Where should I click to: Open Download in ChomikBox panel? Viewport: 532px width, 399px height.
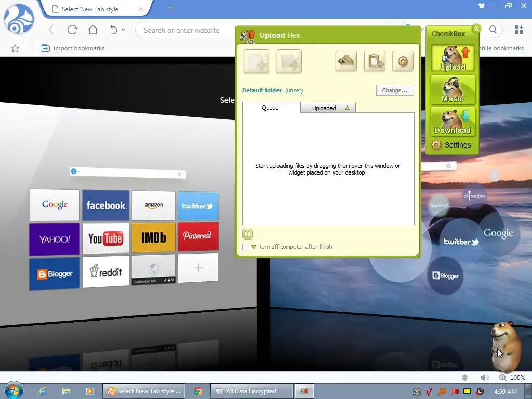453,122
